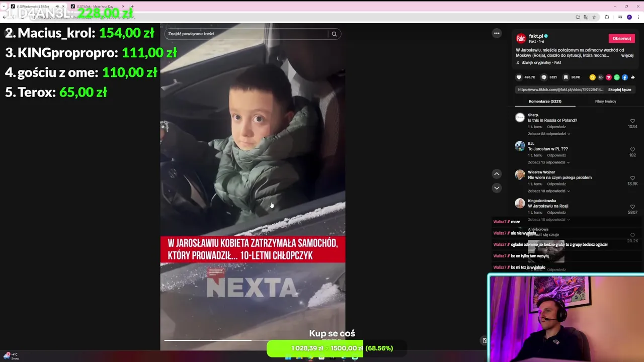
Task: Like the video with the heart icon
Action: click(519, 77)
